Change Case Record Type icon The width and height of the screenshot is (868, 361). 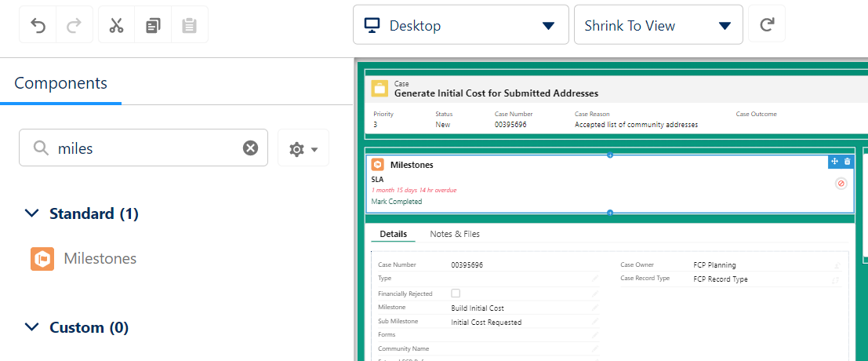pos(837,280)
